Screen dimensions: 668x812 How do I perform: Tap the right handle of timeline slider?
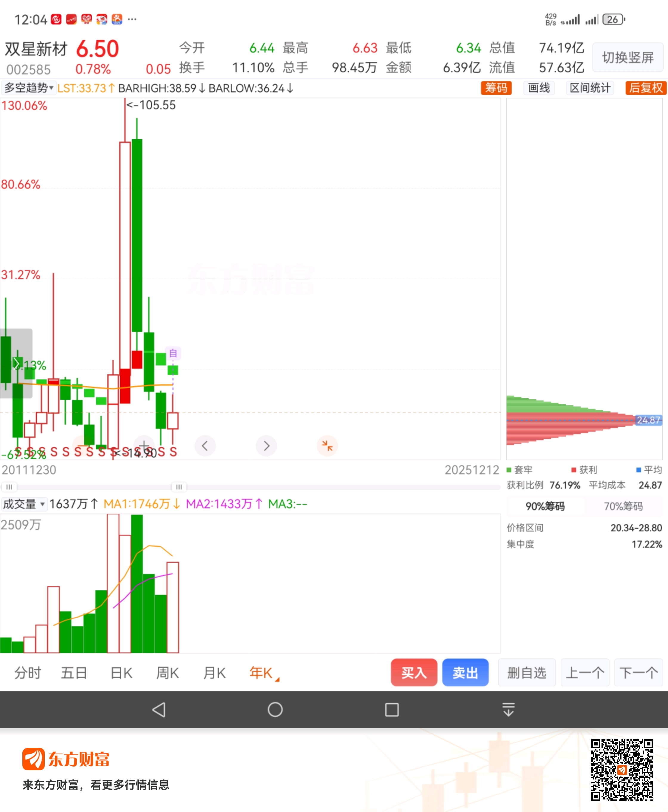click(x=179, y=487)
